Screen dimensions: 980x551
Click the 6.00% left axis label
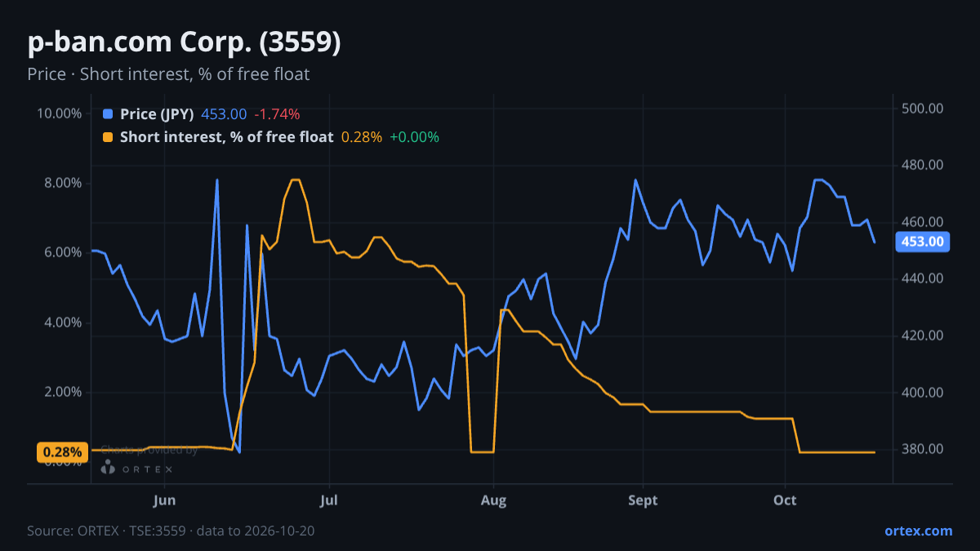62,252
